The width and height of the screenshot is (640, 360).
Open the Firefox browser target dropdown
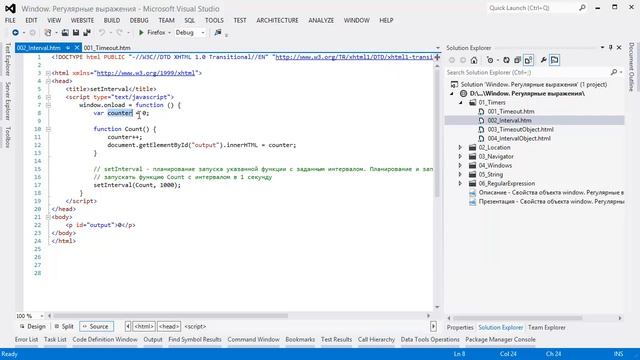tap(169, 32)
